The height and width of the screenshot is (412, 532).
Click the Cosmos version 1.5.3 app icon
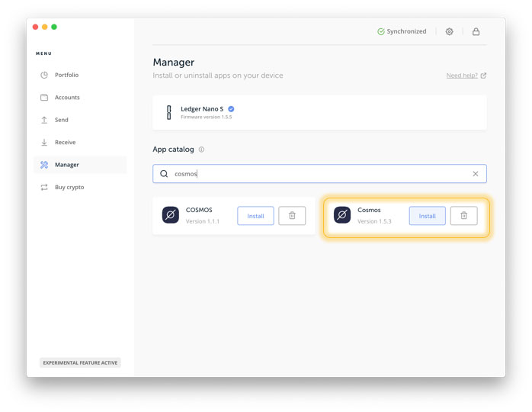[x=342, y=214]
